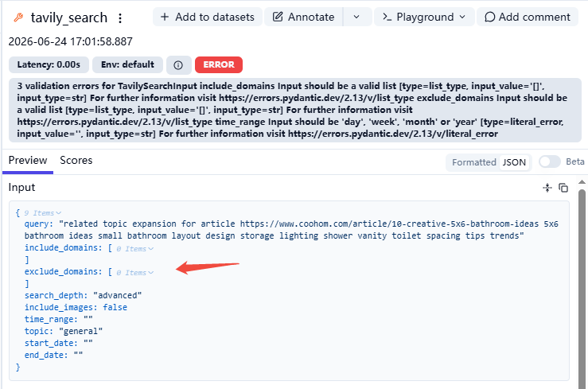
Task: Click the timestamp 2026-06-24 17:01:58.887
Action: 71,41
